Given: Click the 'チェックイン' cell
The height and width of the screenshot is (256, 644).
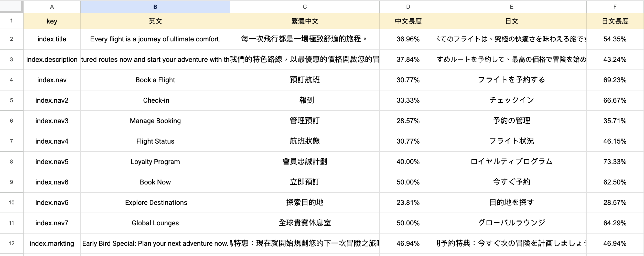Looking at the screenshot, I should tap(511, 100).
